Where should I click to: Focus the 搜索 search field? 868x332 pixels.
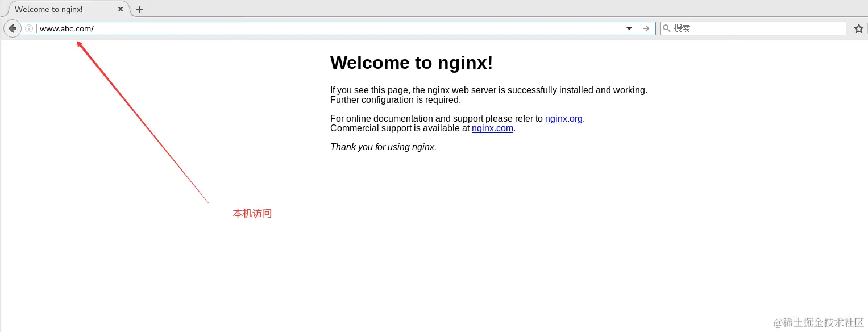753,28
